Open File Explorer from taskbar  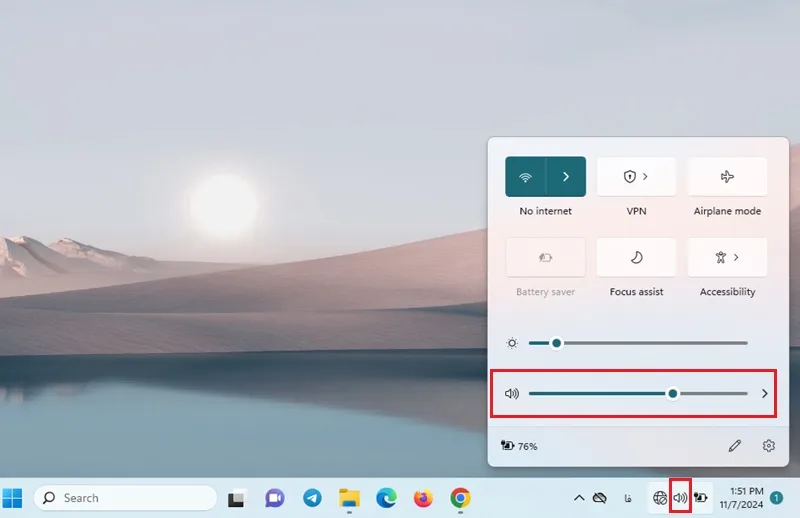click(x=349, y=498)
